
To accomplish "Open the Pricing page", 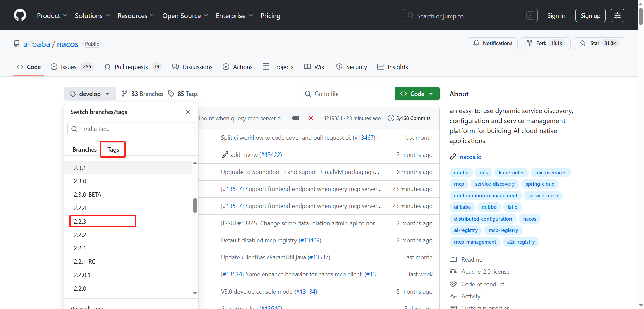I will pos(270,16).
